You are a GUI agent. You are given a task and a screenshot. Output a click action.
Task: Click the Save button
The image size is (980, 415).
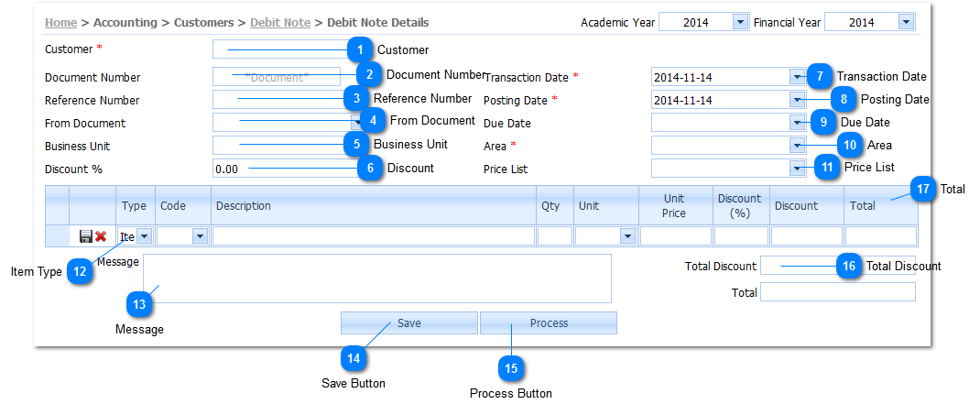(x=409, y=323)
